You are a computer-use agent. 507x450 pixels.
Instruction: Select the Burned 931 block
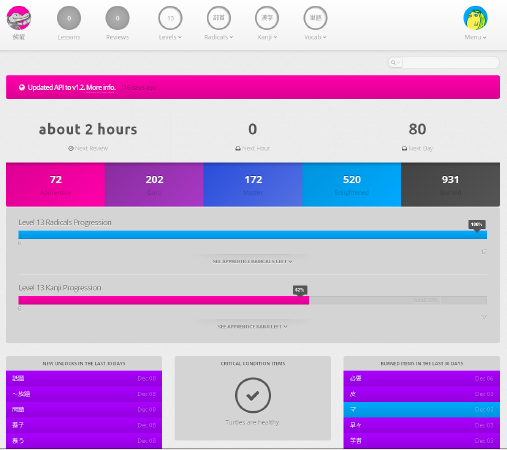point(450,185)
